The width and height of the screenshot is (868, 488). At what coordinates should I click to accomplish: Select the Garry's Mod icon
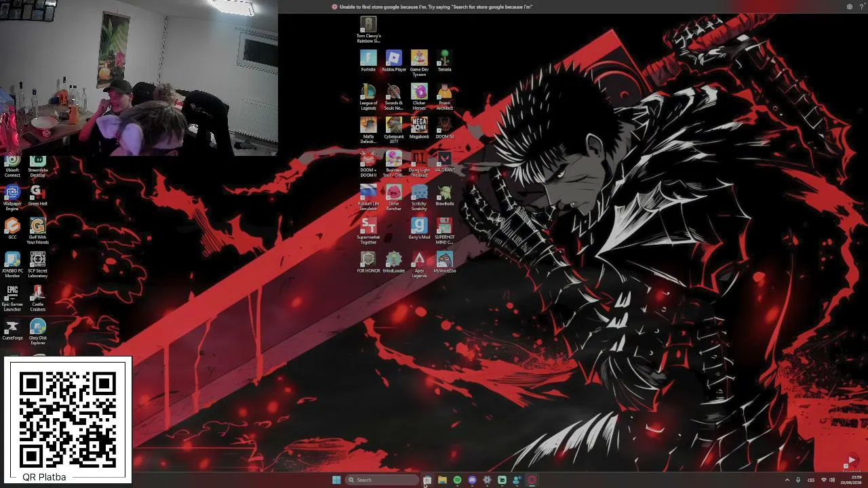pyautogui.click(x=419, y=229)
